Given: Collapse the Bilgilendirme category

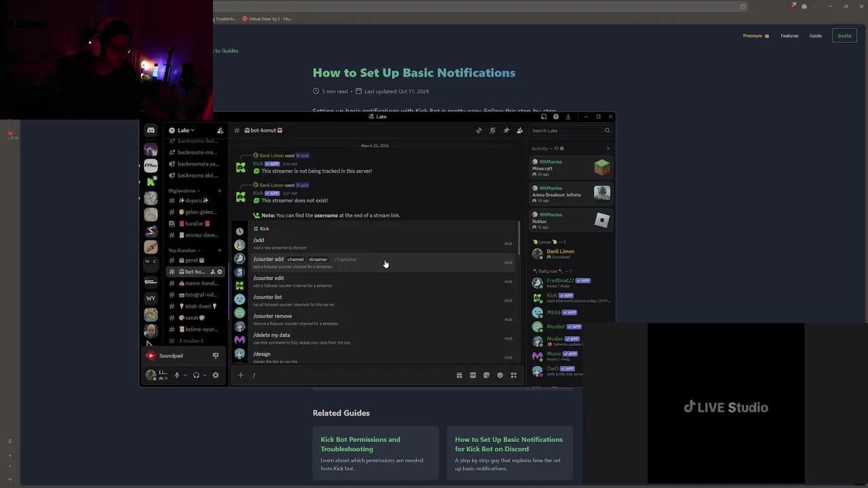Looking at the screenshot, I should (x=184, y=191).
